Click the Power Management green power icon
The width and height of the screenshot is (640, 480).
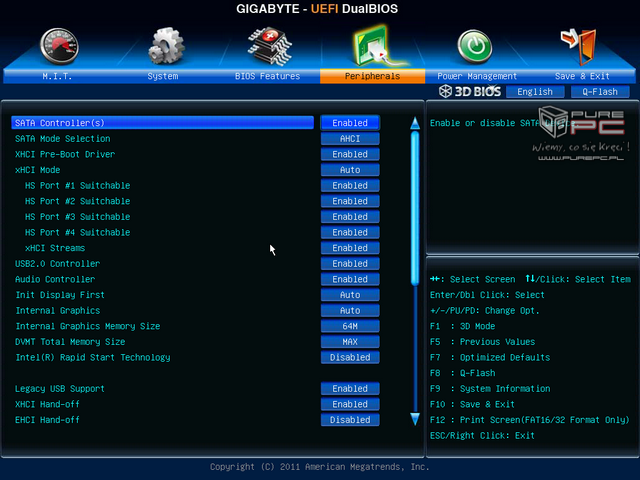[x=474, y=47]
